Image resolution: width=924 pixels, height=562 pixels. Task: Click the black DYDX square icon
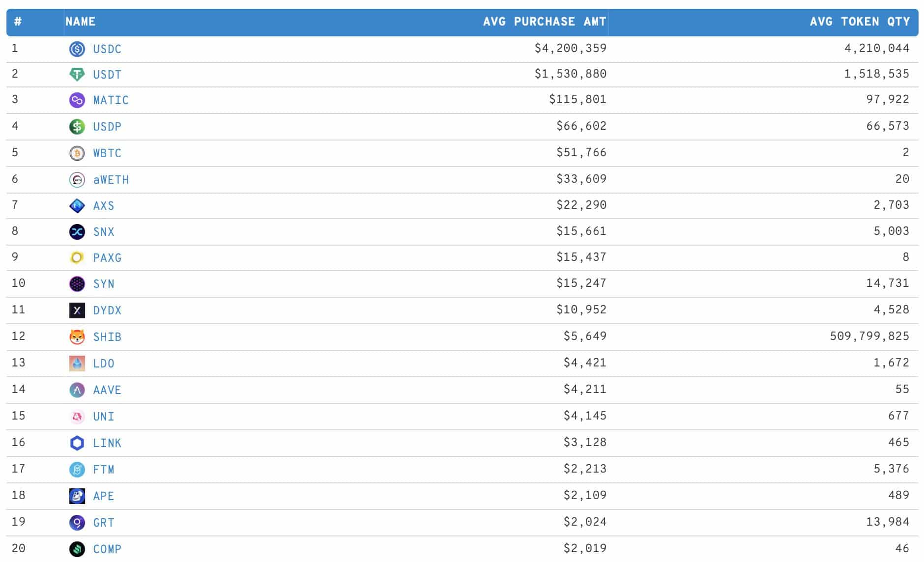click(77, 310)
